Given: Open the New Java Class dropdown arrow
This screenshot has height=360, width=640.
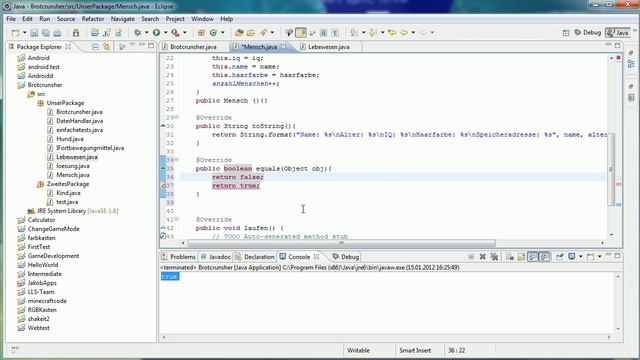Looking at the screenshot, I should click(x=222, y=33).
